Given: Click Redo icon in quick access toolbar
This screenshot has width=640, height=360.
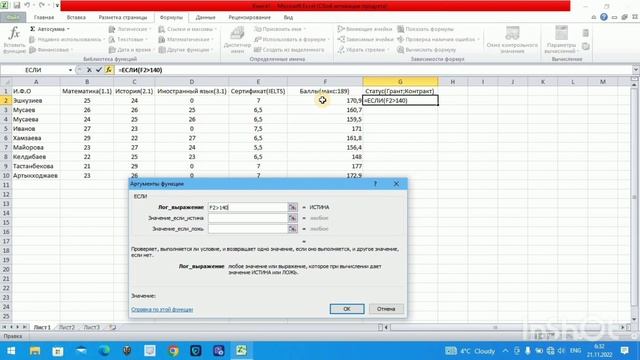Looking at the screenshot, I should pos(42,5).
